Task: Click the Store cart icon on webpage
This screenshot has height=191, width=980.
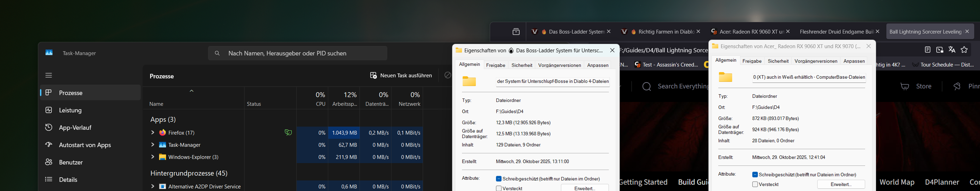Action: pos(905,87)
